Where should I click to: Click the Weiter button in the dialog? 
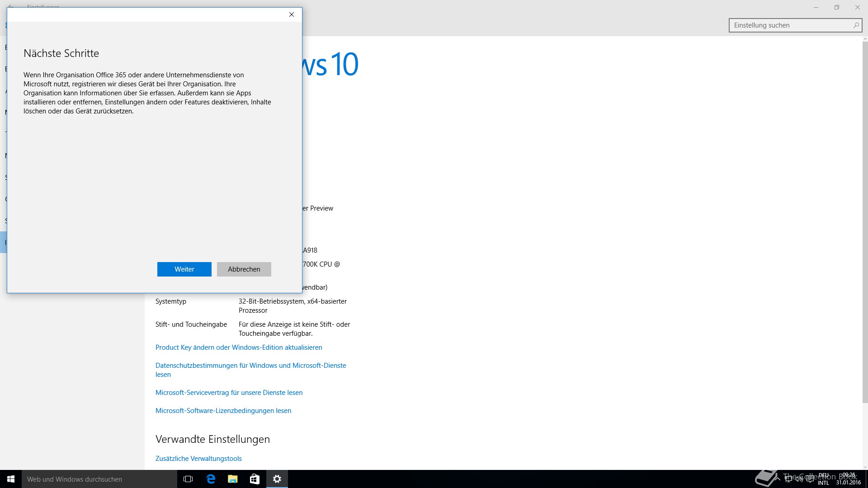(184, 269)
